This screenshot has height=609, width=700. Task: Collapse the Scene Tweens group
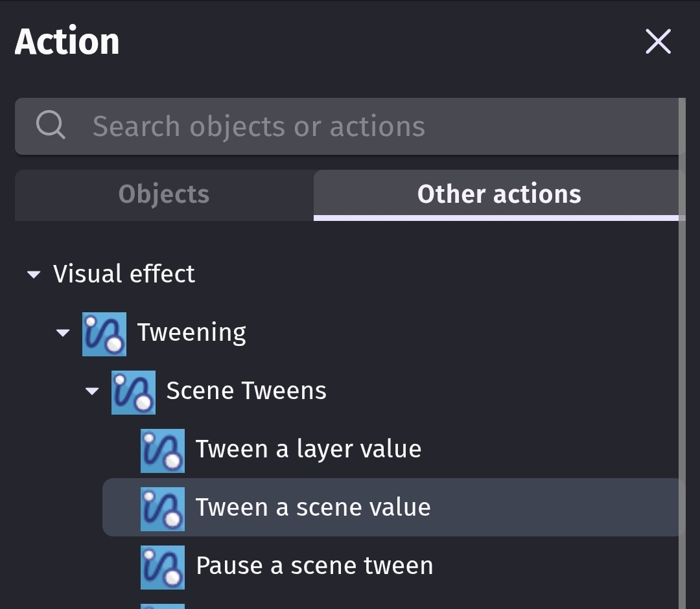92,391
